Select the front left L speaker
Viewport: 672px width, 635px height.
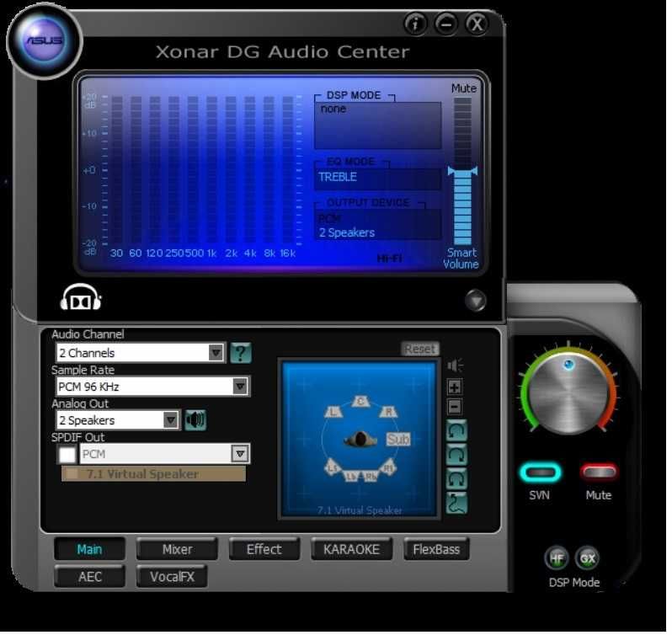point(335,414)
